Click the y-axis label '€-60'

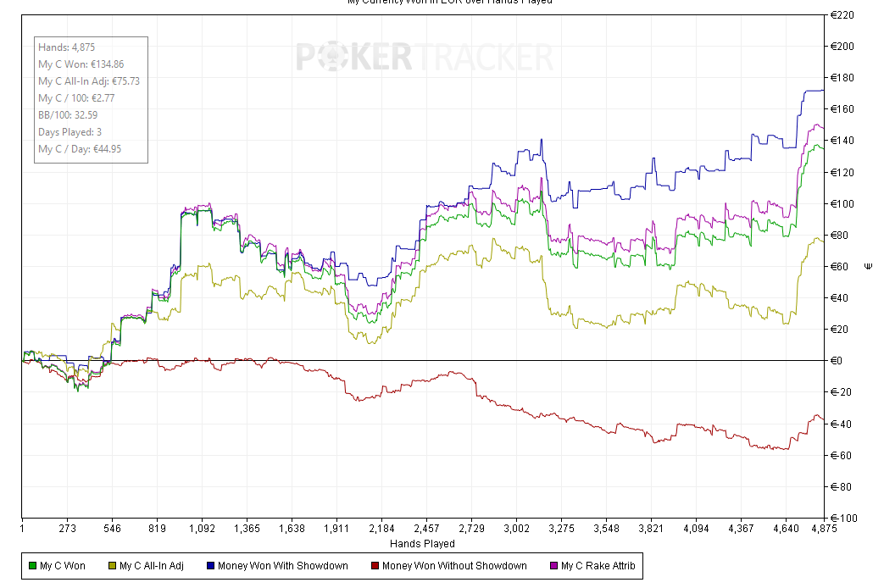pos(841,456)
